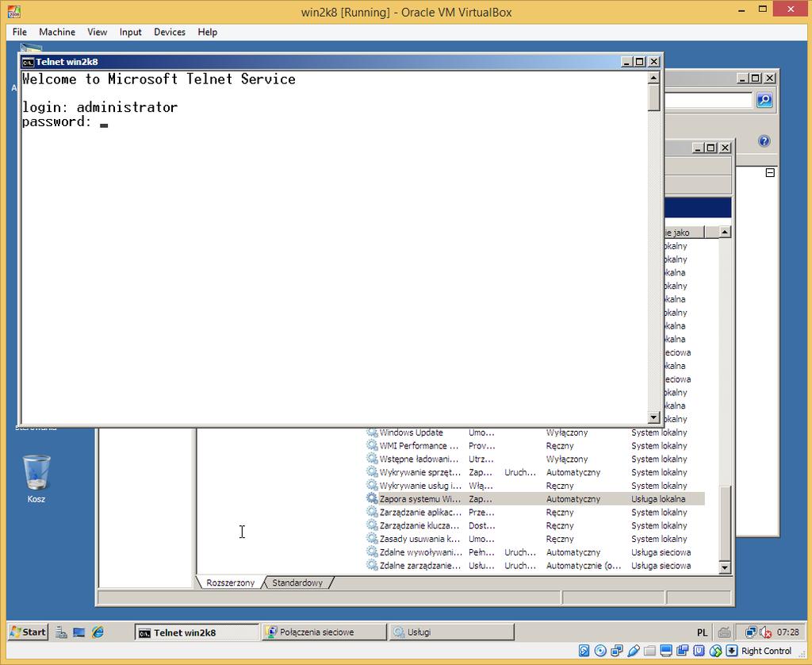Select the Zarządzanie aplikac... service

pyautogui.click(x=535, y=512)
